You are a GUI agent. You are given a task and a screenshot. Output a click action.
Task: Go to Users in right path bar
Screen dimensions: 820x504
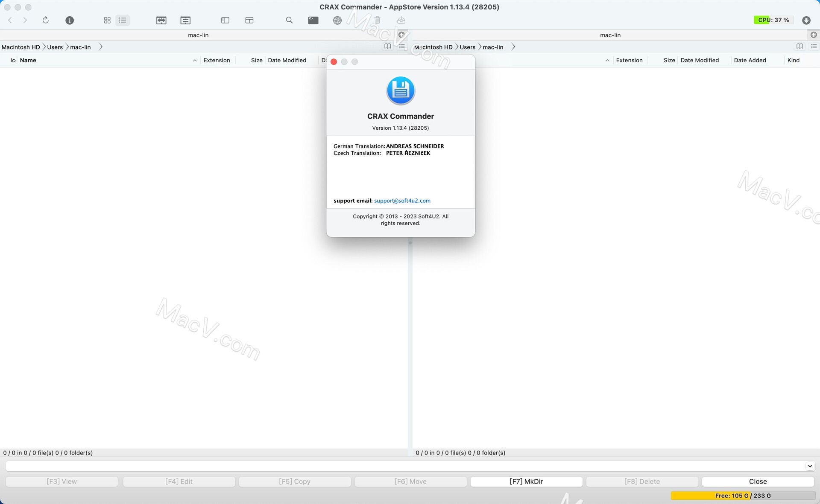pyautogui.click(x=467, y=47)
